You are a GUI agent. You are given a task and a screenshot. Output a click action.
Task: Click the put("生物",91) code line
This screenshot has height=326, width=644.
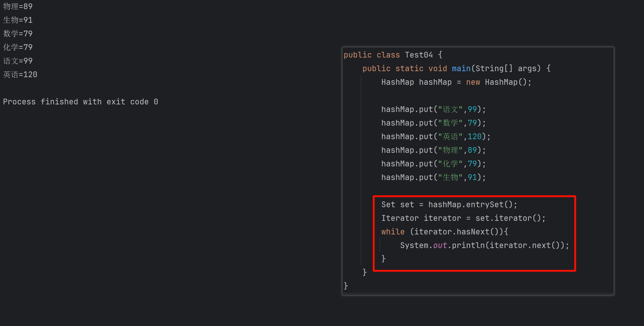coord(433,177)
